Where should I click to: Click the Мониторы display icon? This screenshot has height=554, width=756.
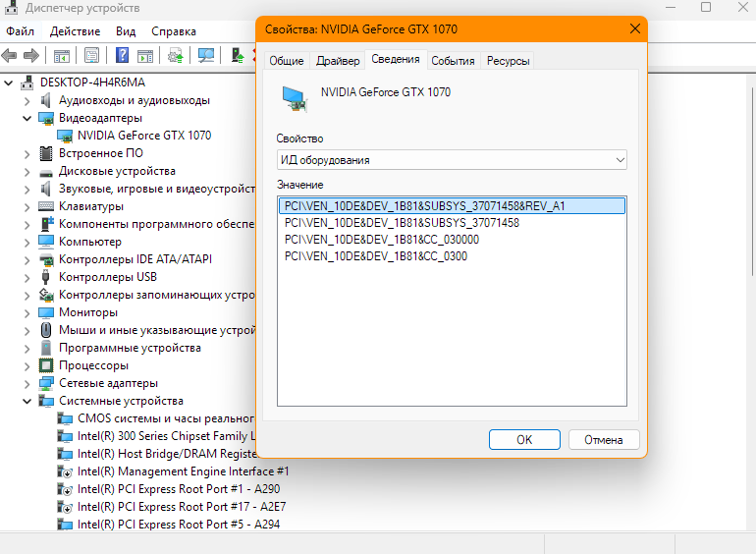(46, 312)
